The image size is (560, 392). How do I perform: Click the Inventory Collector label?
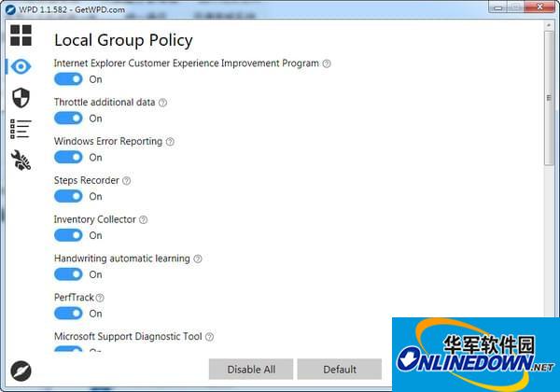(x=95, y=219)
